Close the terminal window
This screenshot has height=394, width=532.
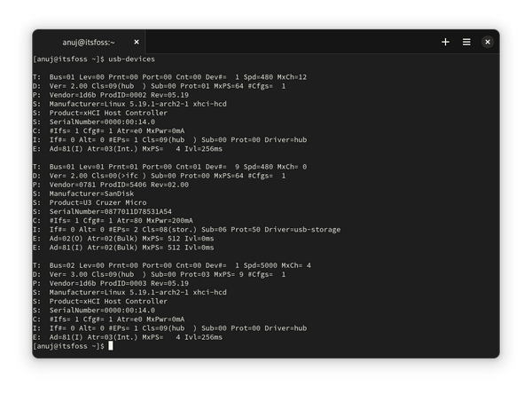coord(488,42)
